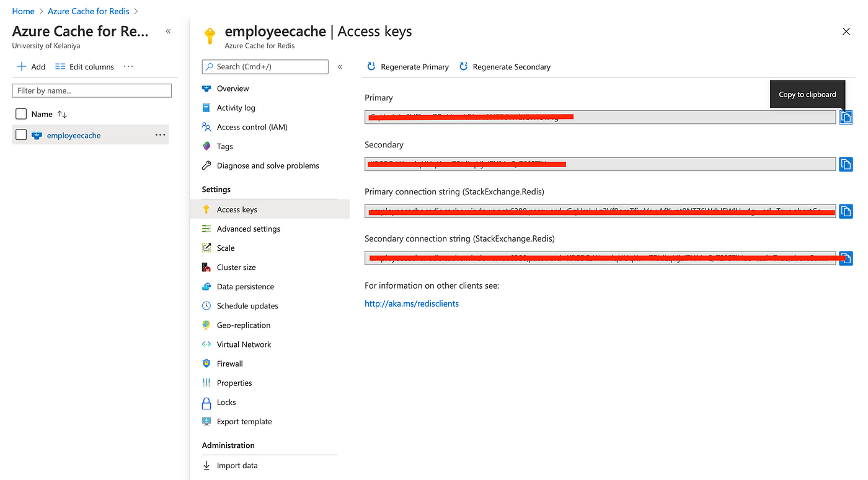Go to Home breadcrumb

coord(24,11)
